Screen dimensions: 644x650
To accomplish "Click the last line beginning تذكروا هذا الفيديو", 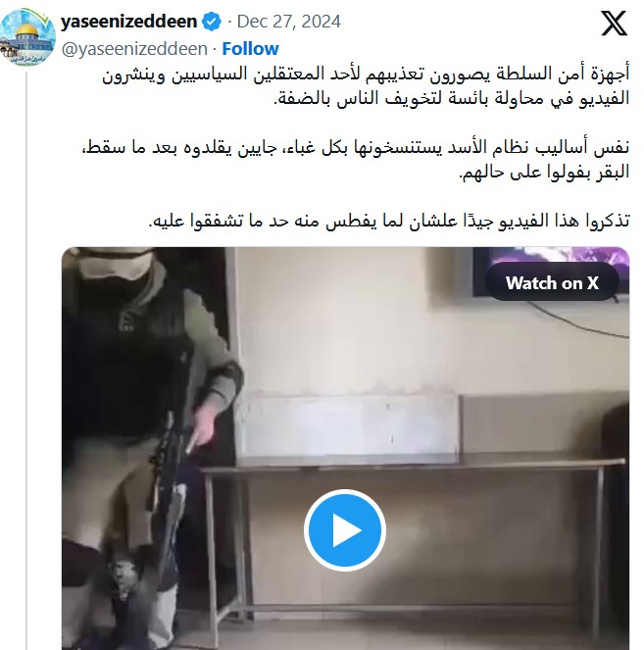I will point(389,221).
